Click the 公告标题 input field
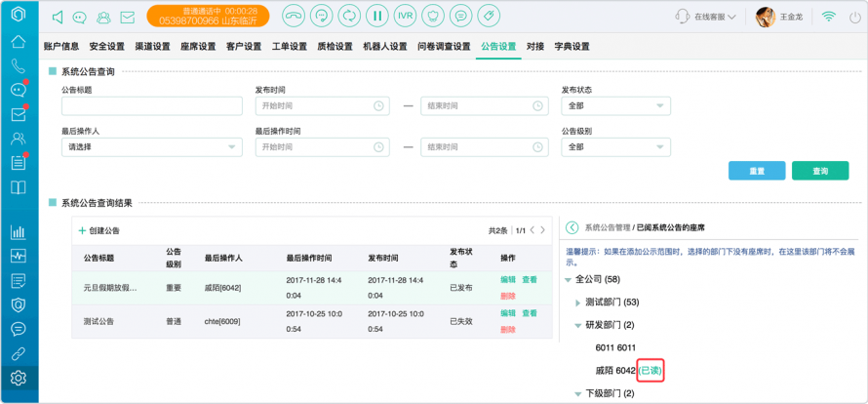Screen dimensions: 868x404 pos(152,105)
